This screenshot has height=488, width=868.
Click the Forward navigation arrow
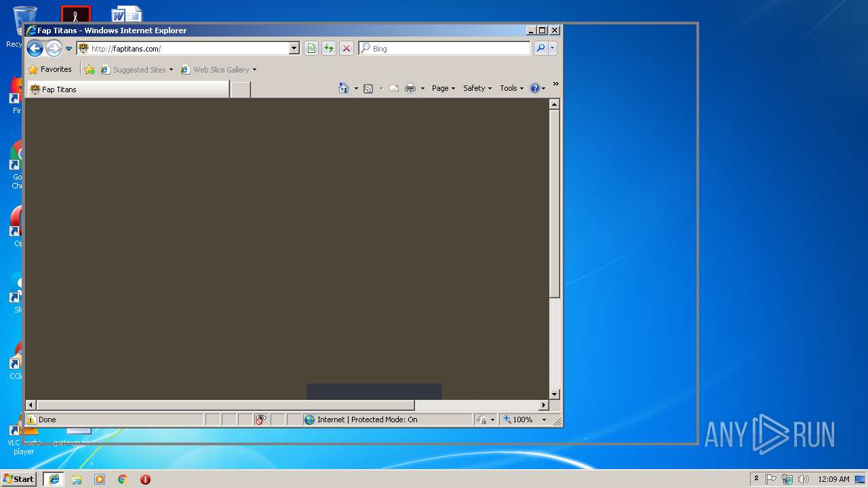click(54, 48)
